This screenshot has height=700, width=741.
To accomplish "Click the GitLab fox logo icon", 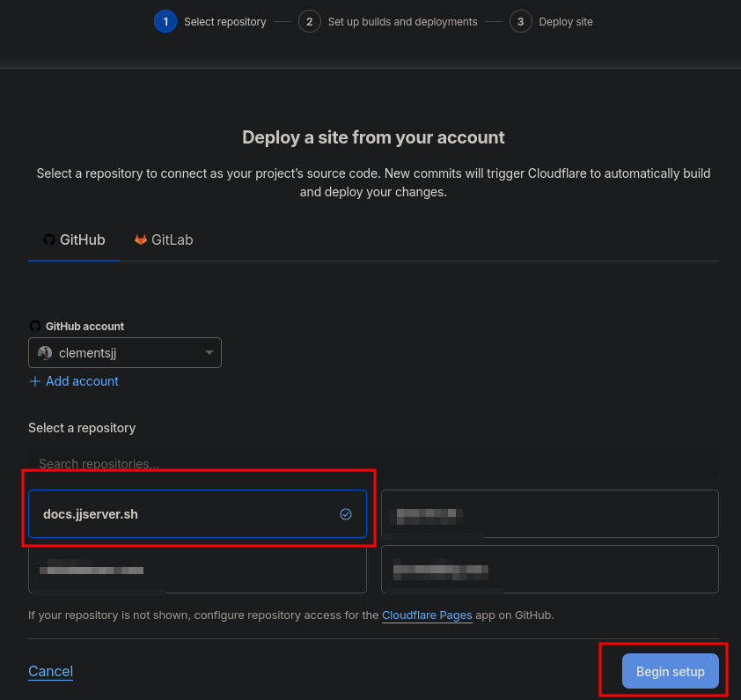I will point(141,239).
